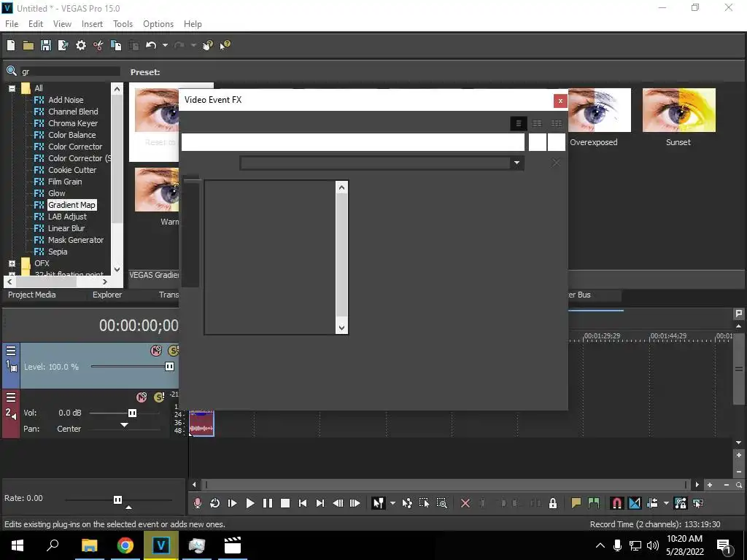Open the preset dropdown in Video Event FX
Viewport: 747px width, 560px height.
tap(516, 163)
